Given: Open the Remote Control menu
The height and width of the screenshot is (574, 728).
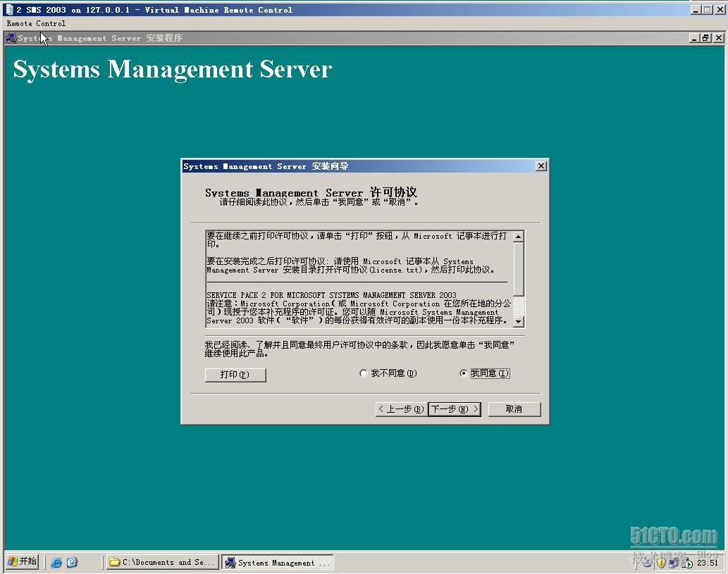Looking at the screenshot, I should [x=36, y=23].
